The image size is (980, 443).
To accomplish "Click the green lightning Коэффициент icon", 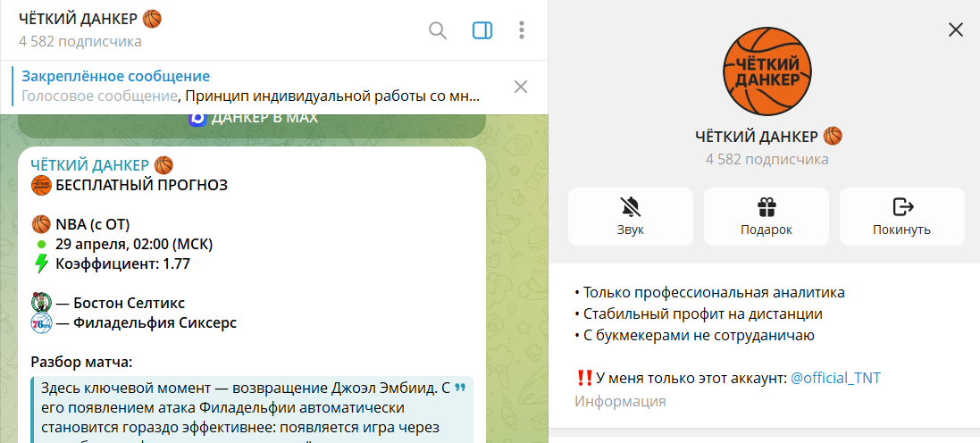I will tap(41, 263).
